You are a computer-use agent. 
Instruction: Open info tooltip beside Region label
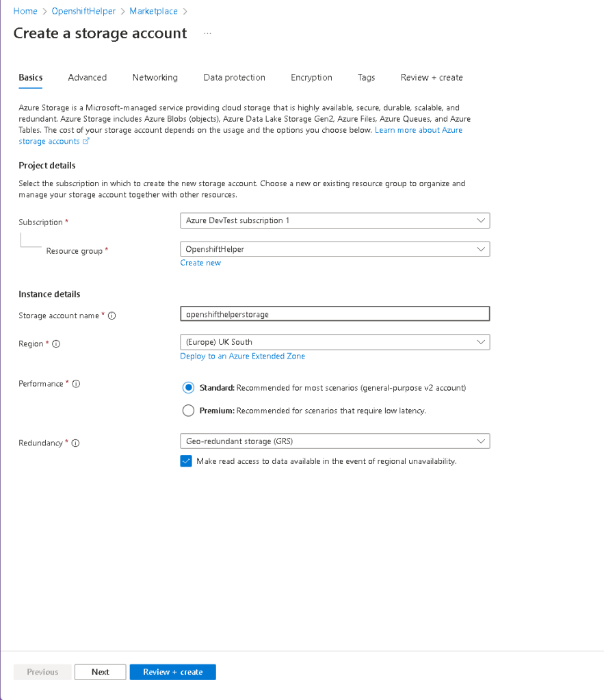click(x=56, y=343)
